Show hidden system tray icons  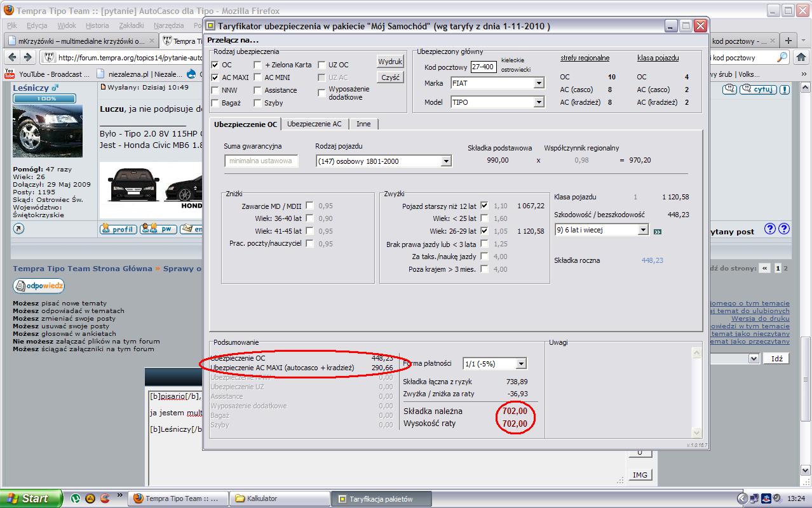click(x=741, y=498)
